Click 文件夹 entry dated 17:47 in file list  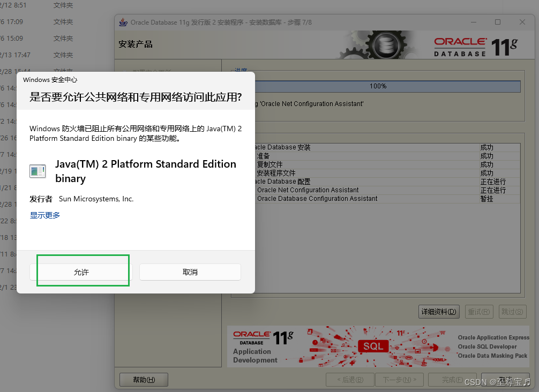click(x=63, y=55)
